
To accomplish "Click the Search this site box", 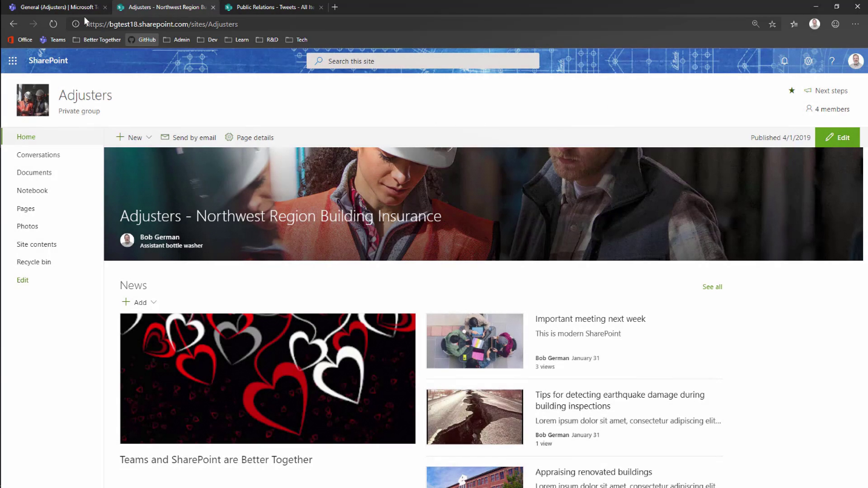I will (x=423, y=61).
